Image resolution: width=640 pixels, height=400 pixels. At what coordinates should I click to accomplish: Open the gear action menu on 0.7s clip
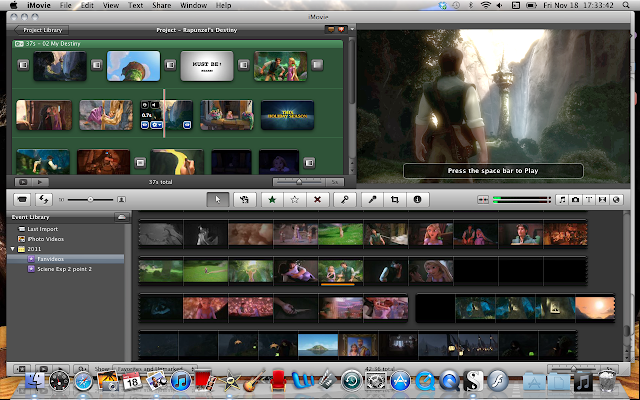[x=156, y=125]
